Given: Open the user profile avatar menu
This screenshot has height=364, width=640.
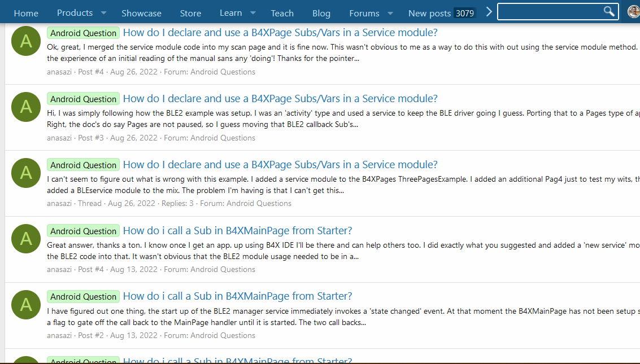Looking at the screenshot, I should [633, 12].
